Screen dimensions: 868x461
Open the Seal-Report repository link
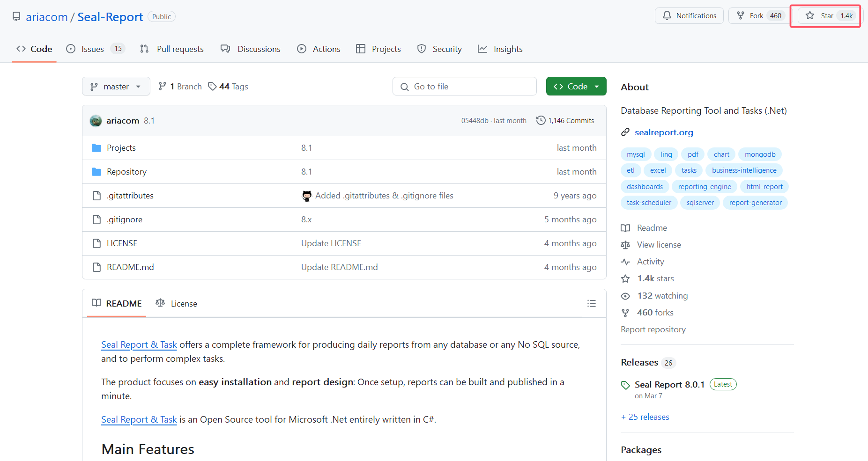tap(110, 17)
